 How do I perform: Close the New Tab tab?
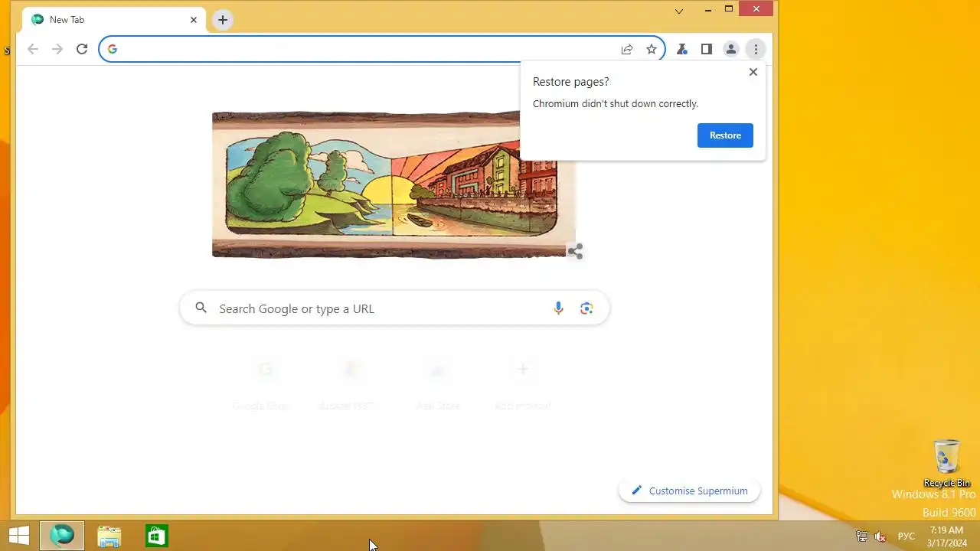pyautogui.click(x=194, y=20)
